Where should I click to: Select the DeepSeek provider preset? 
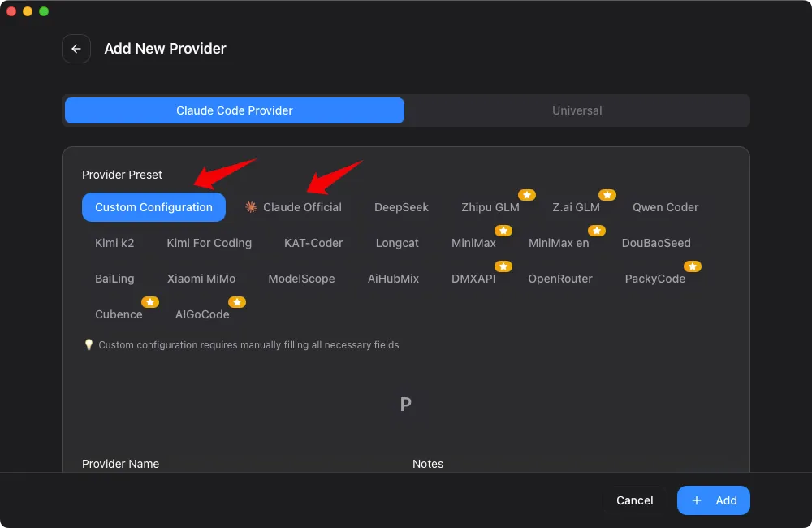point(401,207)
